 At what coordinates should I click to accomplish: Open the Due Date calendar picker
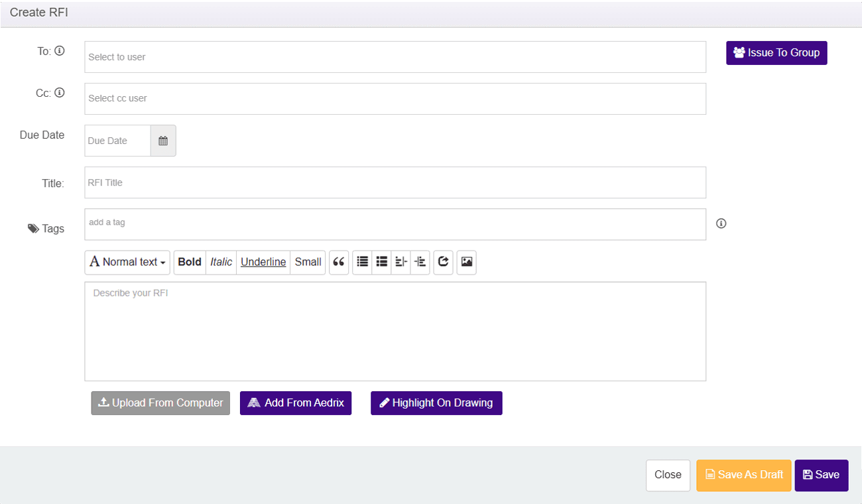point(163,141)
